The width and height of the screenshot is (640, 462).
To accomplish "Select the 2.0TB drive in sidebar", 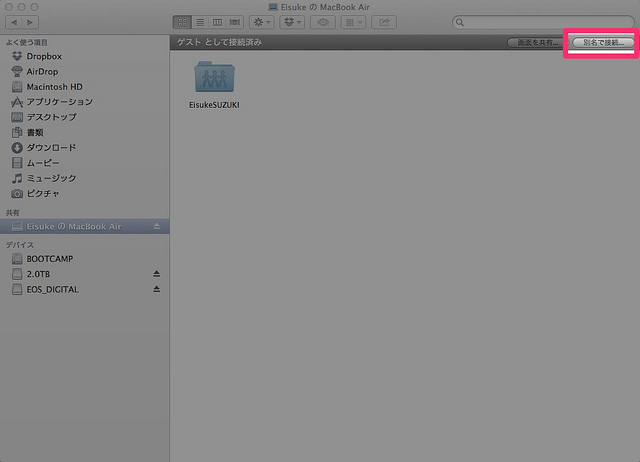I will [x=85, y=274].
